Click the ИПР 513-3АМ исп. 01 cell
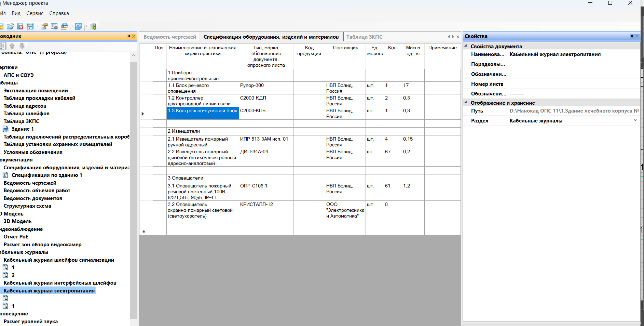 (x=266, y=142)
